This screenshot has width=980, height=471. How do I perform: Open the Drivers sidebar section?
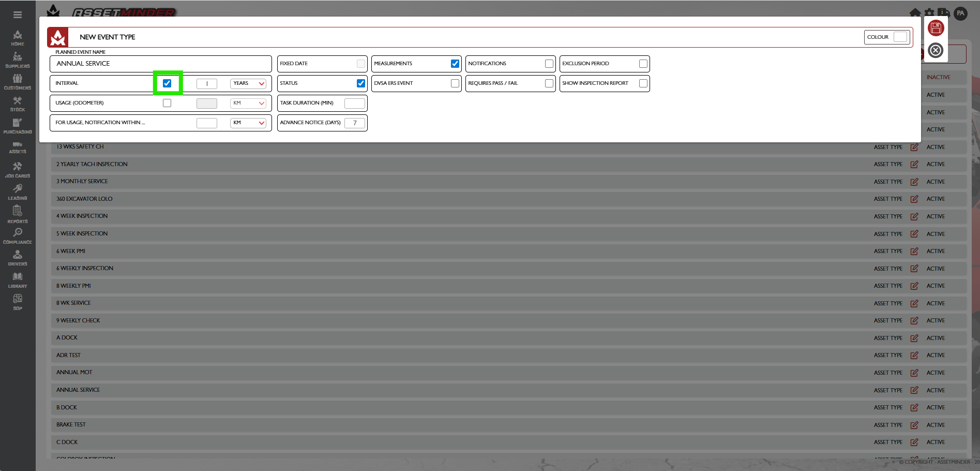pos(18,257)
